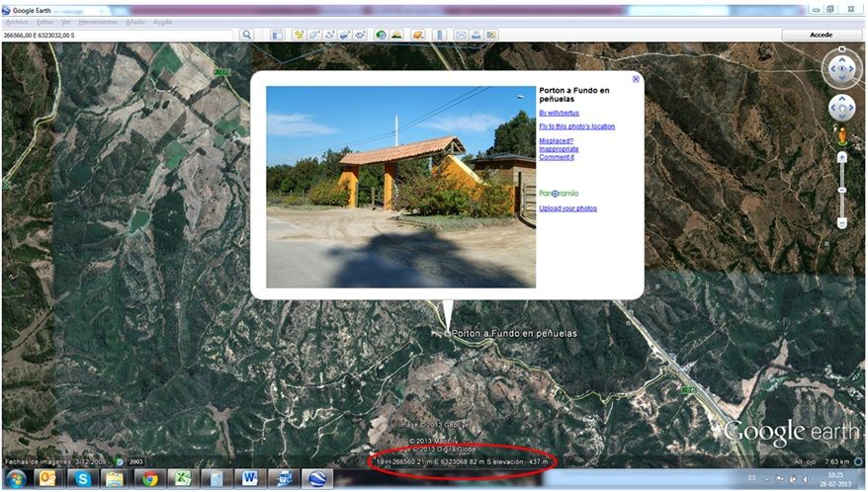Screen dimensions: 868x492
Task: Click 'Fly to this photo's location' link
Action: [576, 126]
